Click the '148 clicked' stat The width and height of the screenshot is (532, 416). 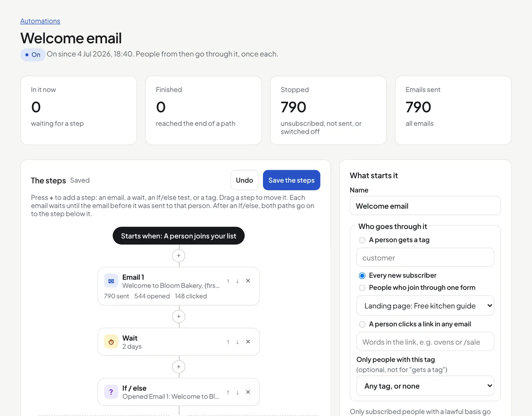(191, 296)
